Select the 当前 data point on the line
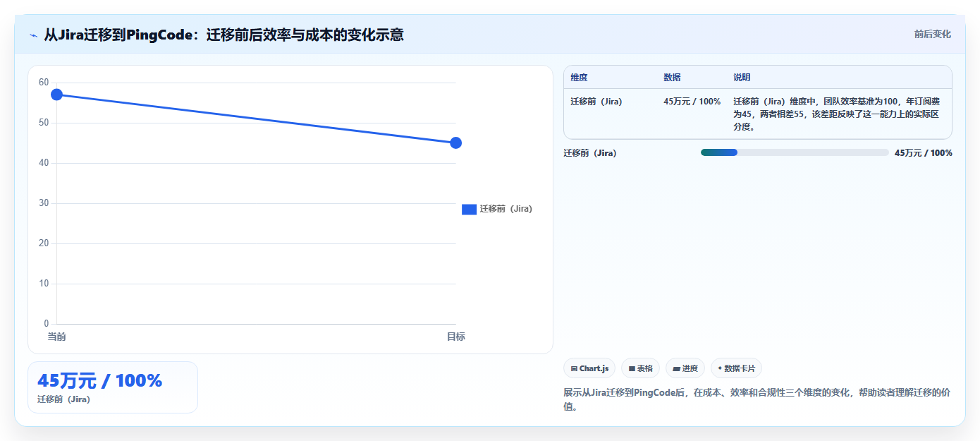980x441 pixels. [x=57, y=95]
